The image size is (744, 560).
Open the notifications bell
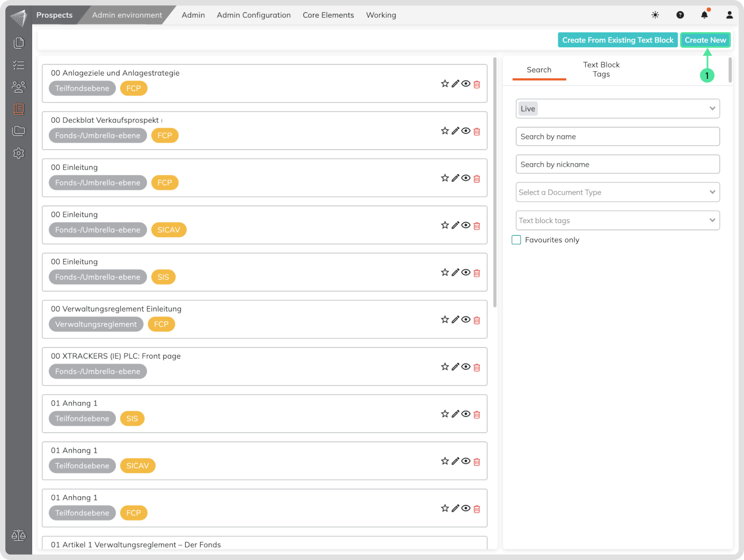pyautogui.click(x=704, y=15)
